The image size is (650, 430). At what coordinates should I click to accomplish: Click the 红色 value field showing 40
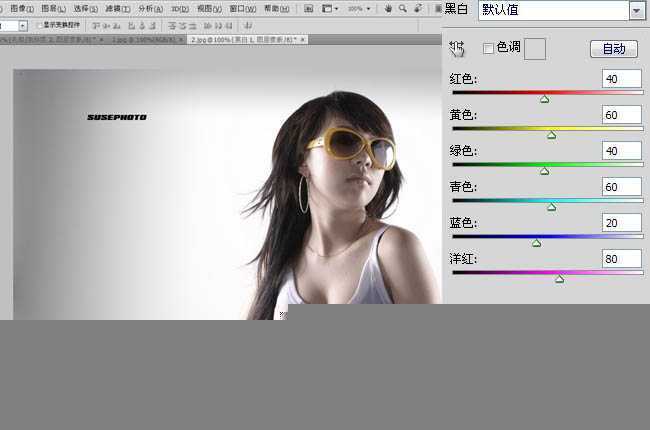click(622, 79)
